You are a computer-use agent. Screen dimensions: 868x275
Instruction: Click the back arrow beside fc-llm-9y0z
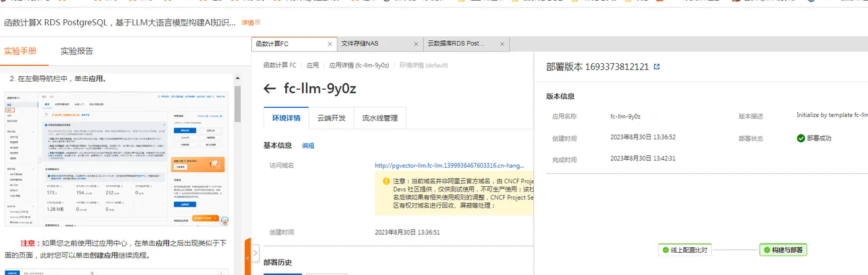[270, 89]
